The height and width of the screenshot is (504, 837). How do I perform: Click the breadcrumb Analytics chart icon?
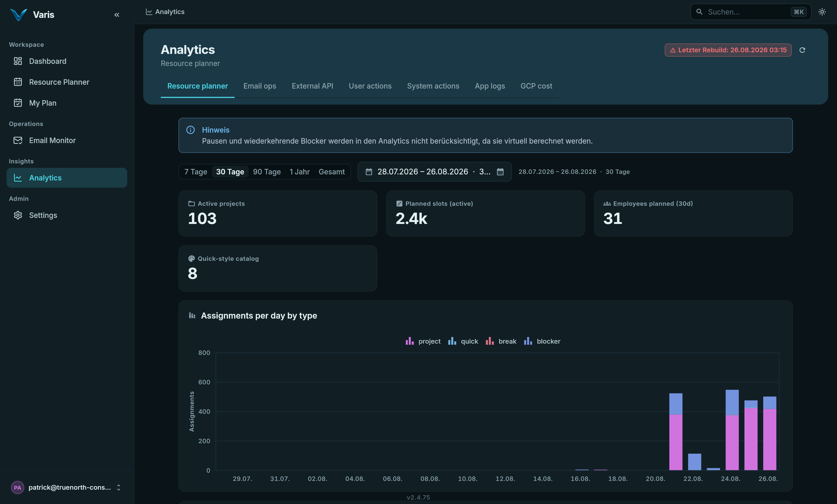[x=149, y=12]
